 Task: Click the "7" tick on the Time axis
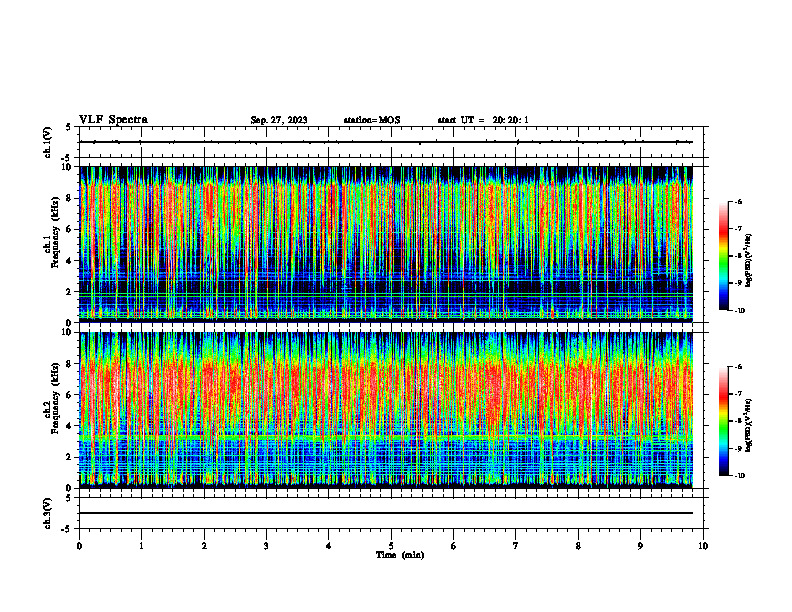pos(516,546)
